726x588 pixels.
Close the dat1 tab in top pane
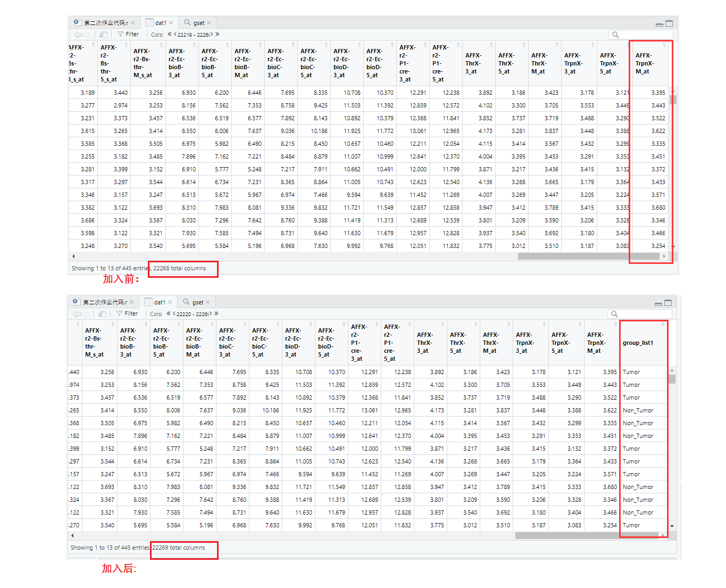tap(171, 23)
